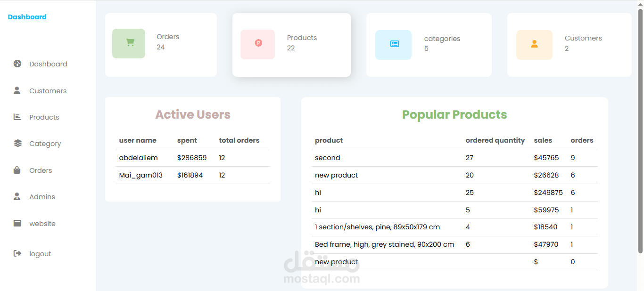Click the orange Customers person icon tile
The height and width of the screenshot is (291, 644).
coord(534,45)
